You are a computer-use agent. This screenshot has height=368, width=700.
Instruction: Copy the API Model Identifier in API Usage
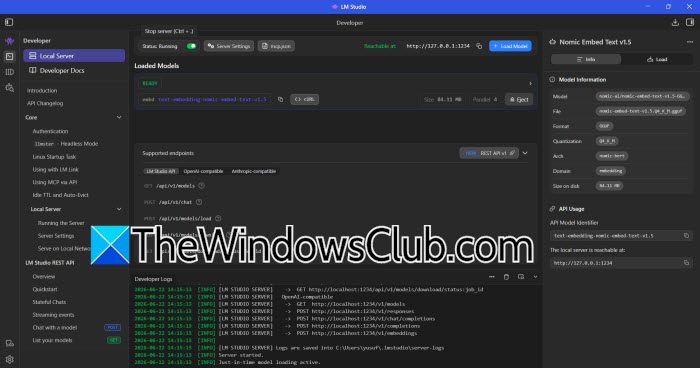click(x=686, y=235)
